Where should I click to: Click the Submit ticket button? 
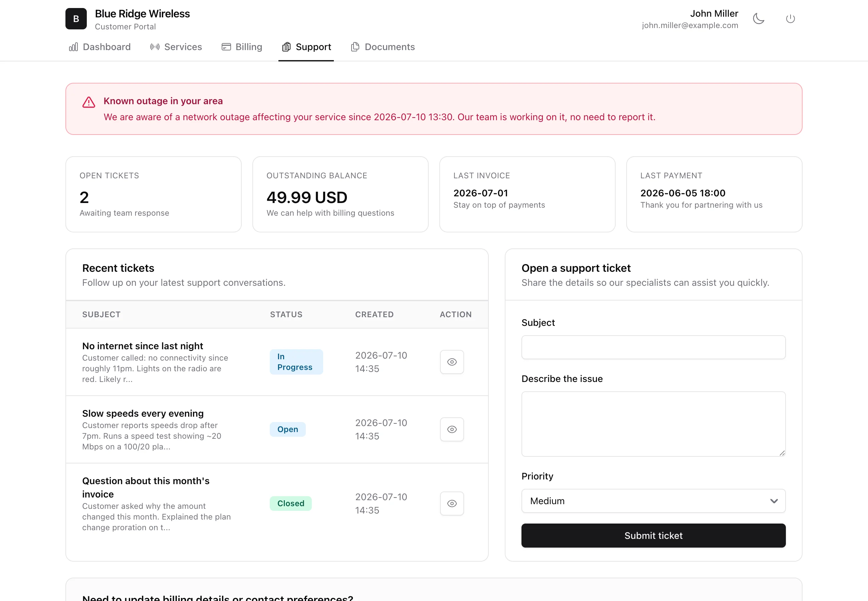click(653, 536)
